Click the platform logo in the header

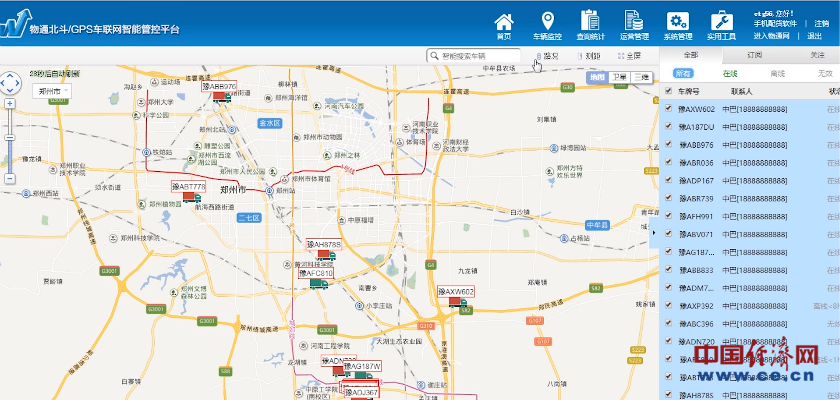pyautogui.click(x=16, y=24)
